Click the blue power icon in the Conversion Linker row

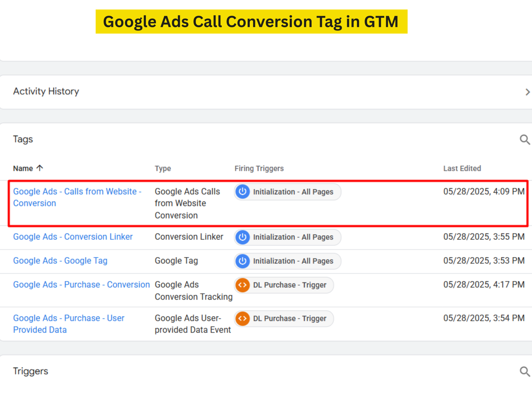[x=243, y=237]
